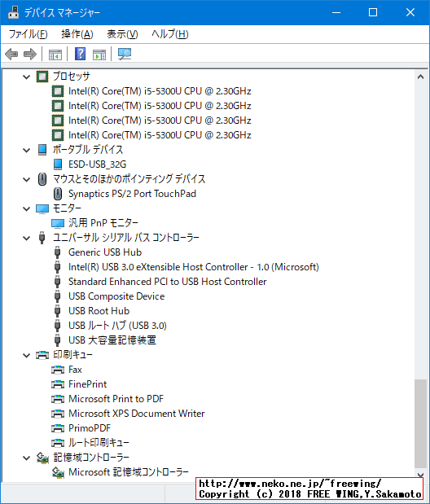Click the 汎用 PnP モニター device icon
Image resolution: width=430 pixels, height=504 pixels.
58,223
